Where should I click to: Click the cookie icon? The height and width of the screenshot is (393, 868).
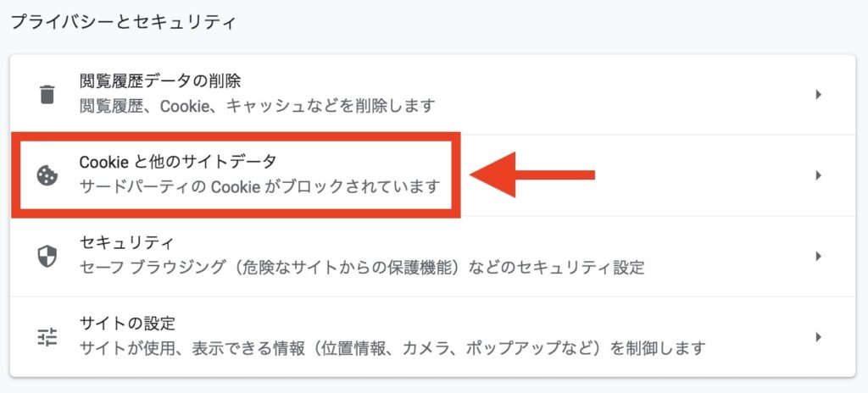pos(47,175)
